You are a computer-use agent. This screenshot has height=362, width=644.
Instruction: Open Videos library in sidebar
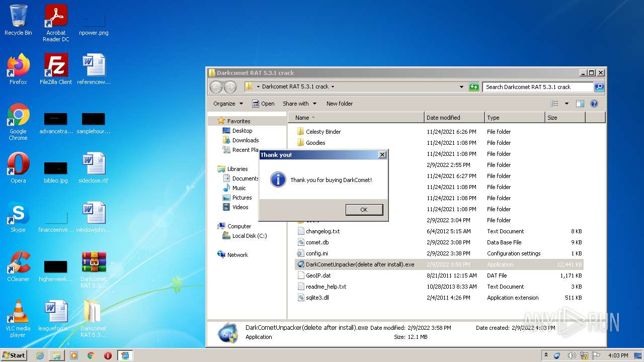(240, 207)
